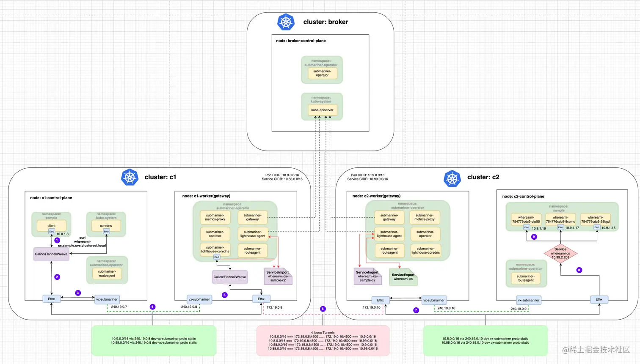Click the kube-apiserver pod icon
This screenshot has width=640, height=364.
point(323,109)
